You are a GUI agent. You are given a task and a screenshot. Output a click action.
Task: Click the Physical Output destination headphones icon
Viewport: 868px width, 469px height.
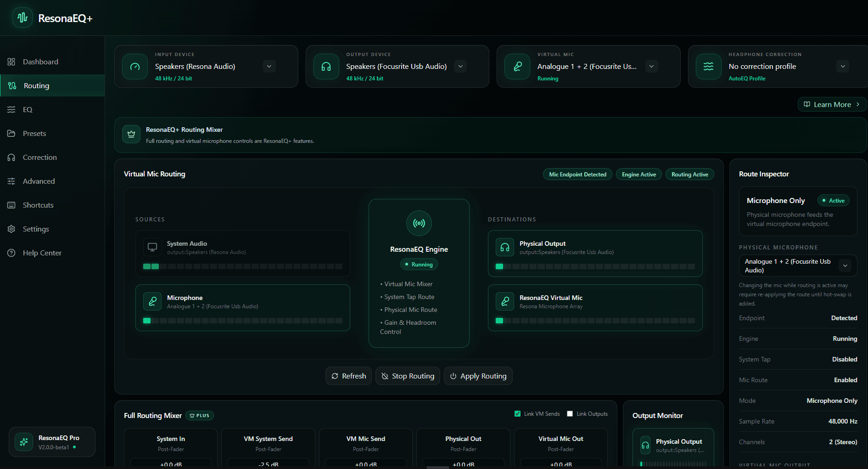coord(505,247)
